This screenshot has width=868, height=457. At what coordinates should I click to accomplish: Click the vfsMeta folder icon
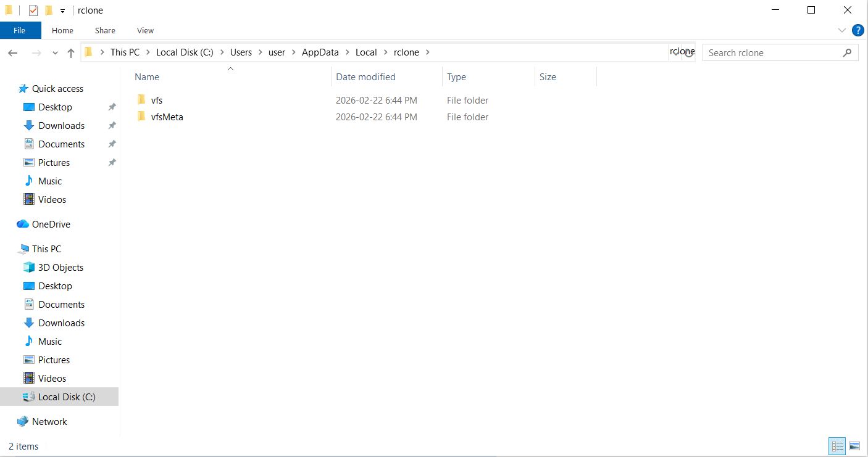pyautogui.click(x=141, y=116)
